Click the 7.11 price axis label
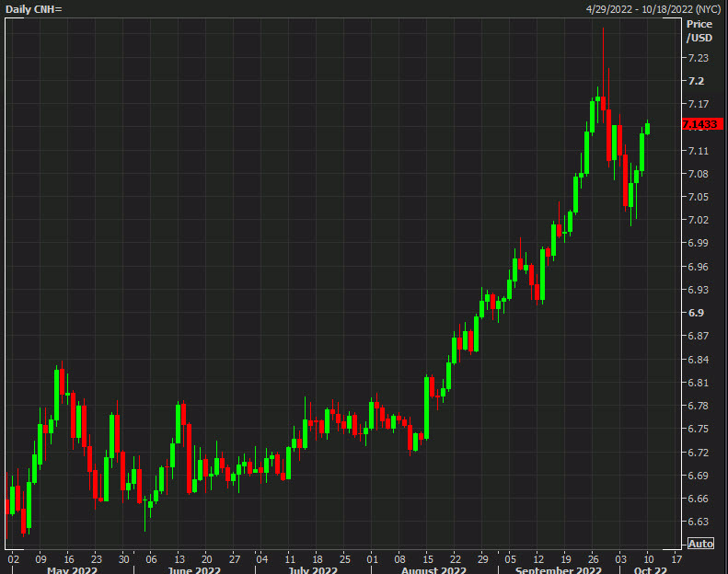This screenshot has height=574, width=728. (x=699, y=151)
